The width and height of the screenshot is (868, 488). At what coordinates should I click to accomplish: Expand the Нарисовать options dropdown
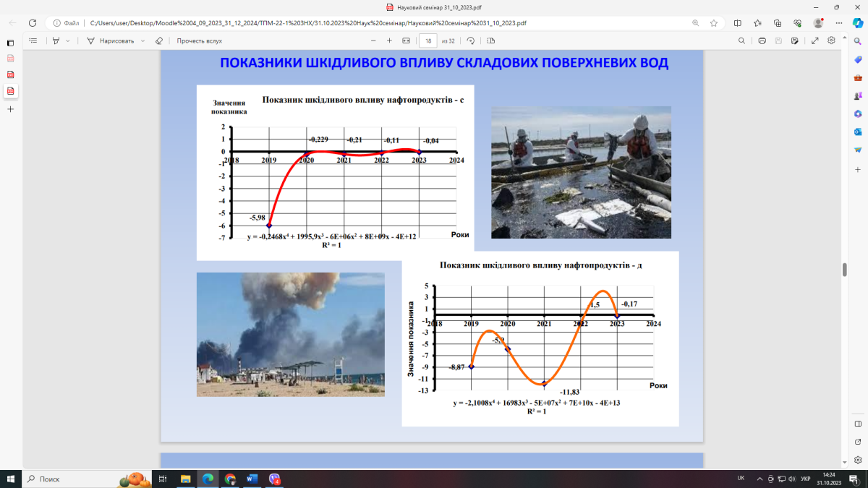coord(142,40)
